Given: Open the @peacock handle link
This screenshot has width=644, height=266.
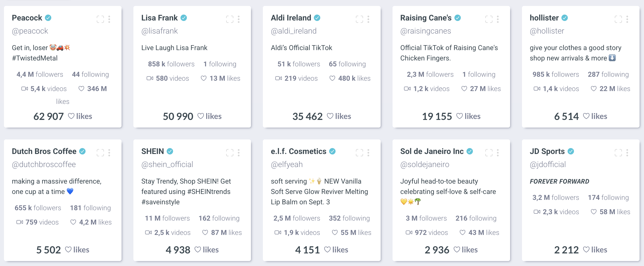Looking at the screenshot, I should pos(30,31).
